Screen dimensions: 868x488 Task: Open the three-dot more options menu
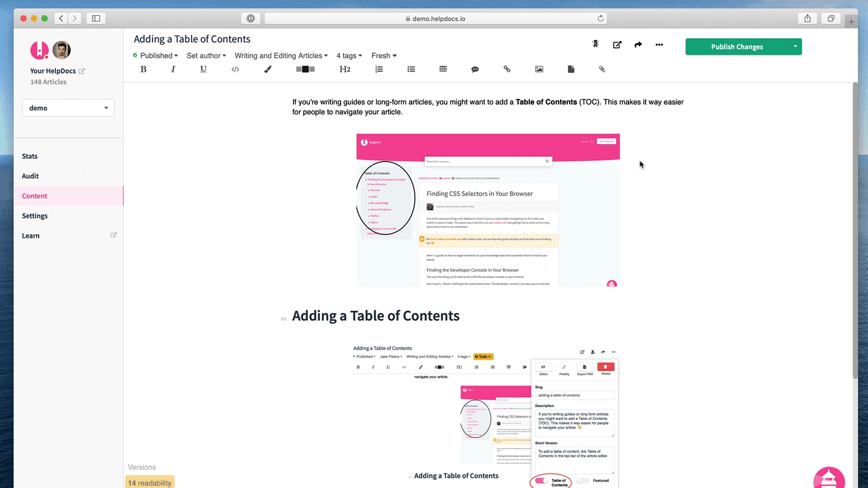click(x=659, y=45)
